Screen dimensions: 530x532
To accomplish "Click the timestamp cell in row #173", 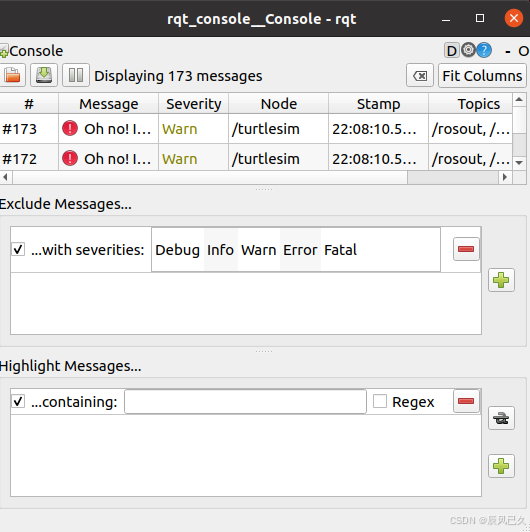I will coord(378,129).
